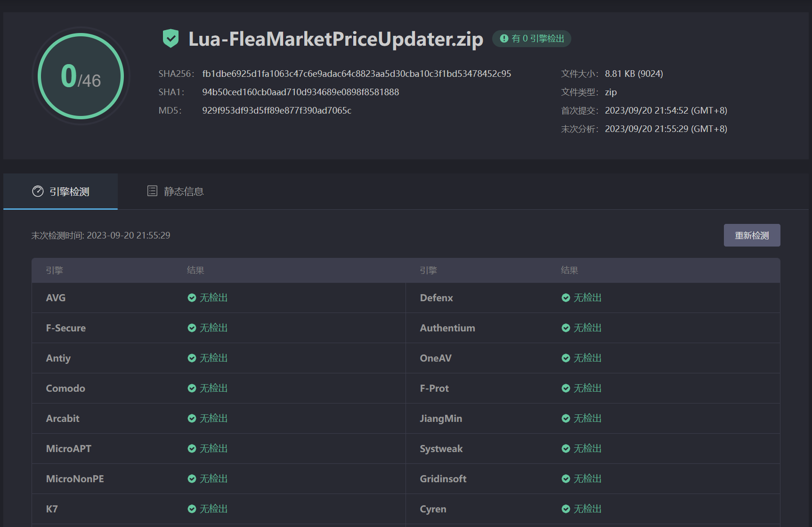Open the 引擎检测 tab
Image resolution: width=812 pixels, height=527 pixels.
(x=61, y=191)
